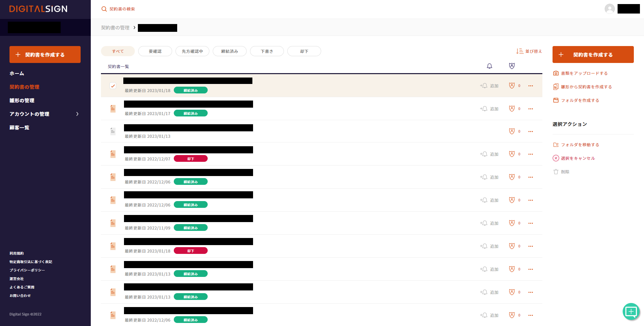Open the chat widget at bottom right
This screenshot has width=644, height=326.
[631, 311]
